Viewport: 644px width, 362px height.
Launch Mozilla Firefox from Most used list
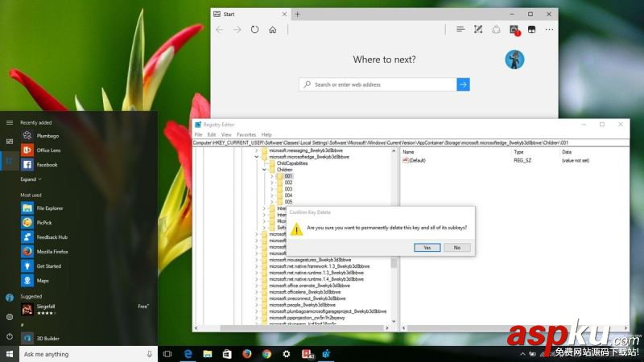pos(54,252)
